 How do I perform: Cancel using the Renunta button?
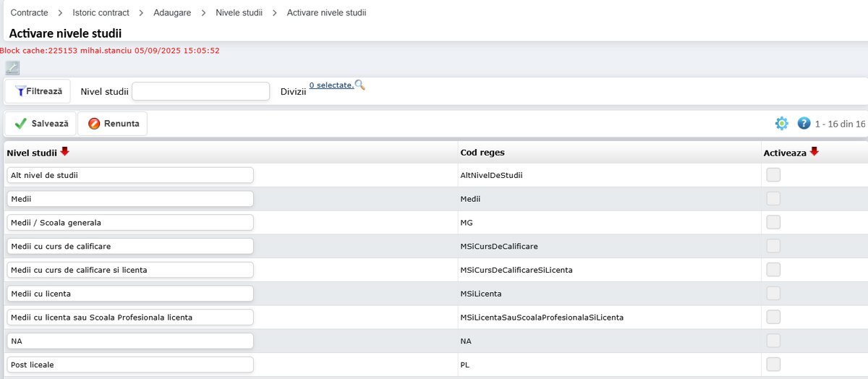coord(113,124)
